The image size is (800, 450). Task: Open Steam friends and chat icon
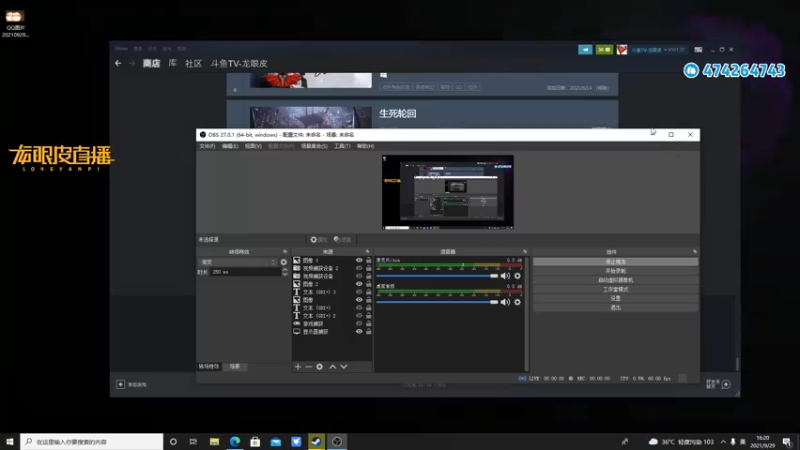point(726,384)
